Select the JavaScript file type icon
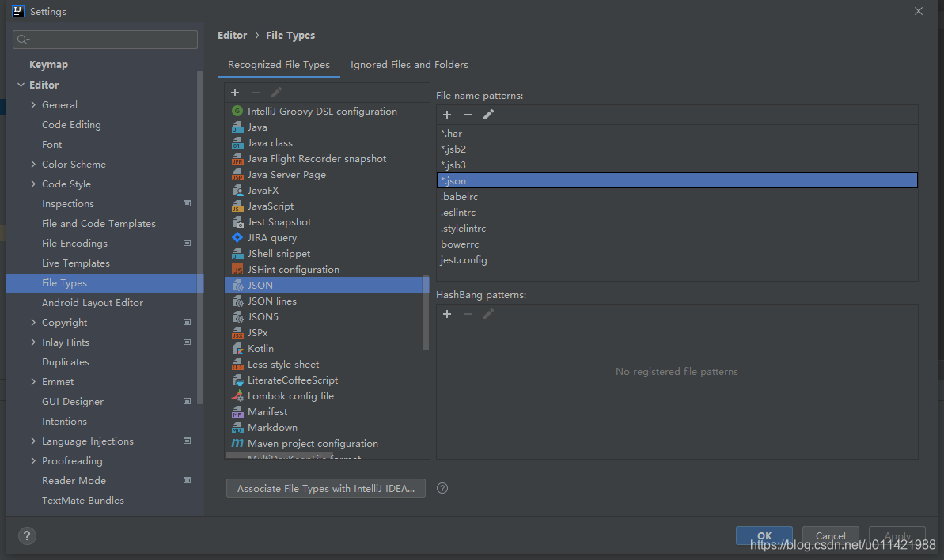The width and height of the screenshot is (944, 560). coord(237,206)
